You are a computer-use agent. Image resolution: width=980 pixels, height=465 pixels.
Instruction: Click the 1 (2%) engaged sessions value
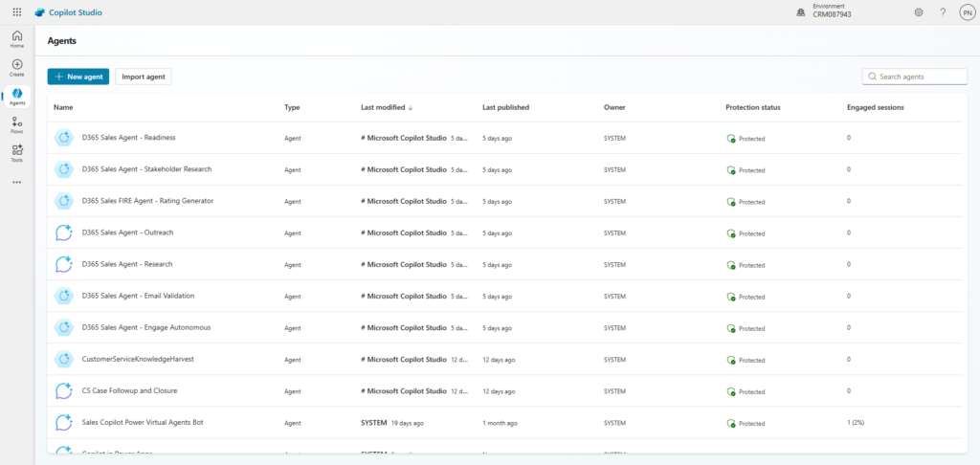click(x=856, y=423)
